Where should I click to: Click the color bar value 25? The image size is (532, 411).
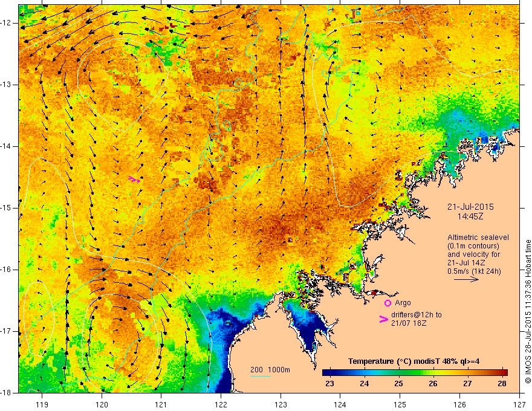(398, 384)
